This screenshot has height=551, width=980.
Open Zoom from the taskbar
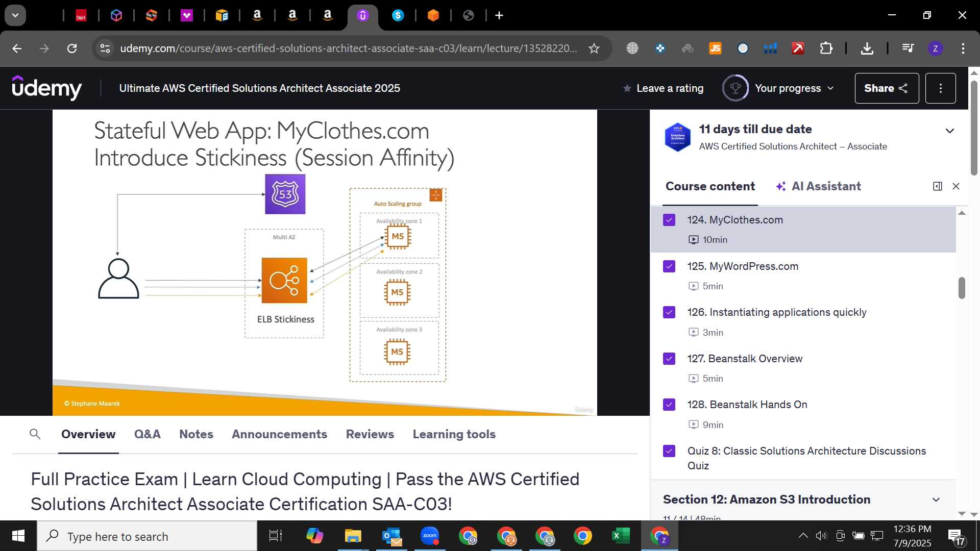[430, 536]
